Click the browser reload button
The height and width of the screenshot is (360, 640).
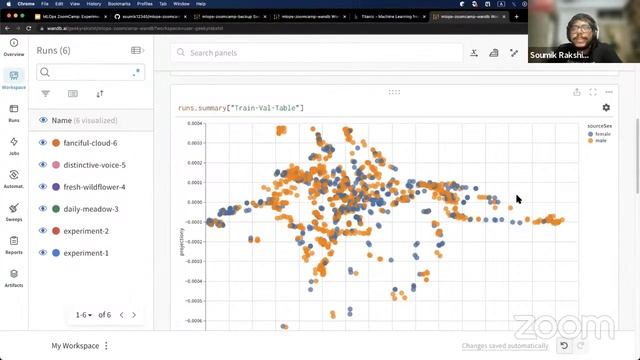29,29
